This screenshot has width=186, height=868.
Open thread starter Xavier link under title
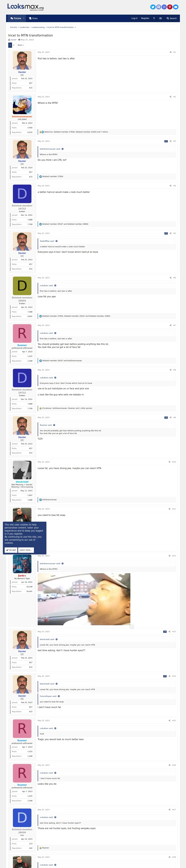point(13,40)
